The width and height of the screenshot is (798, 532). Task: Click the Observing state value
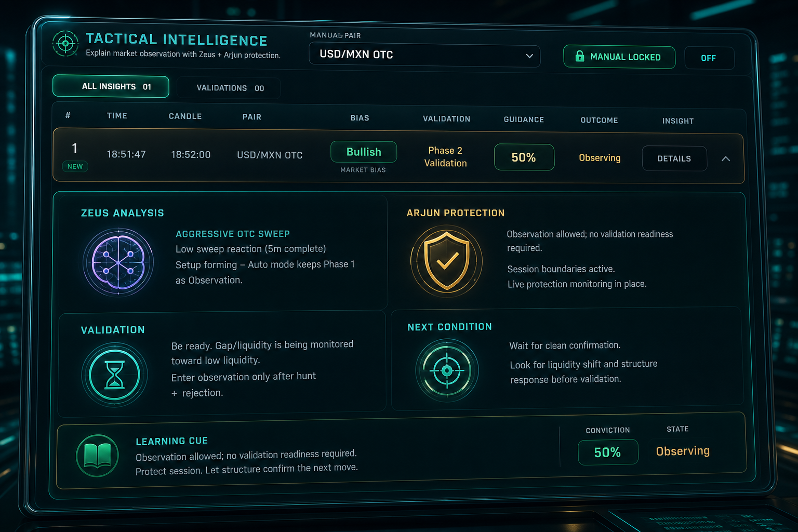pyautogui.click(x=683, y=451)
